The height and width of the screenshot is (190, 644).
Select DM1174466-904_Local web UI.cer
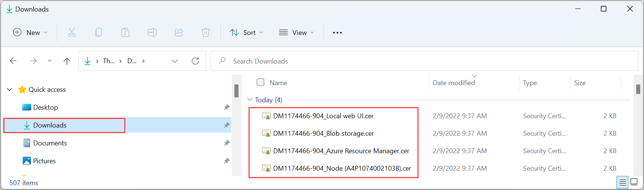323,116
